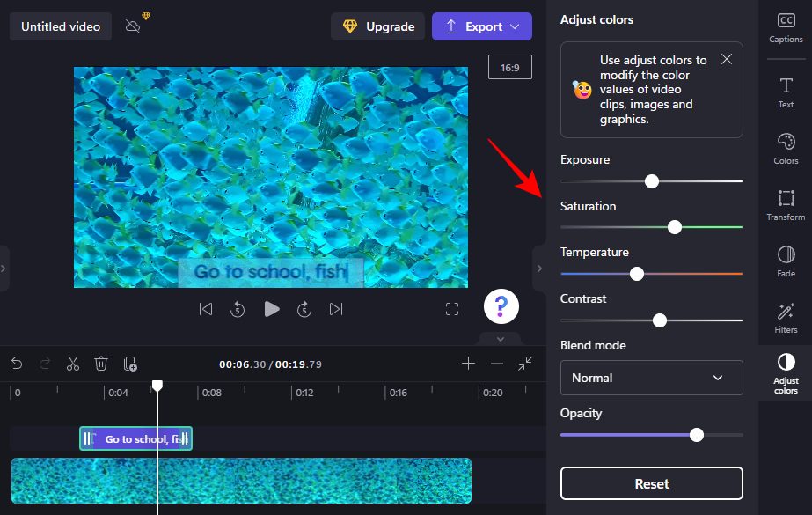This screenshot has width=812, height=515.
Task: Enter fullscreen preview mode
Action: [452, 309]
